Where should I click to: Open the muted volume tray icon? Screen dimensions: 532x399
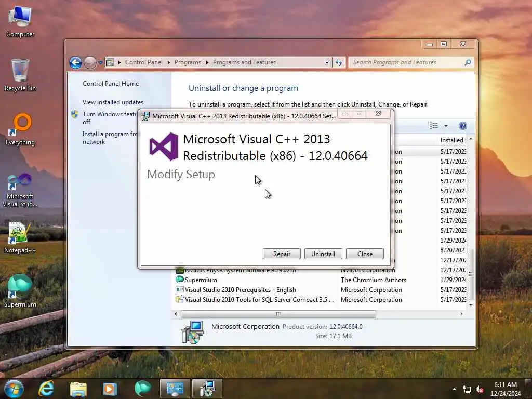480,389
